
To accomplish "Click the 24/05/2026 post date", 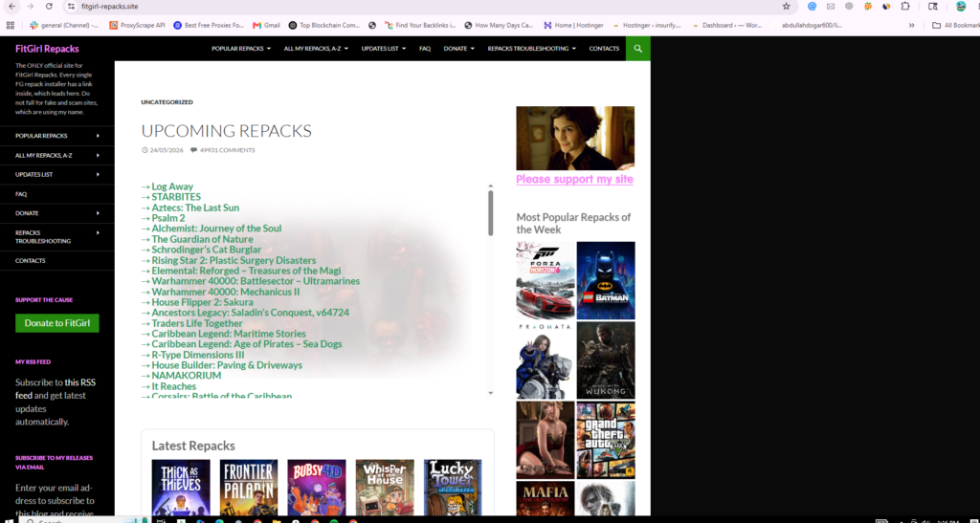I will pos(167,150).
